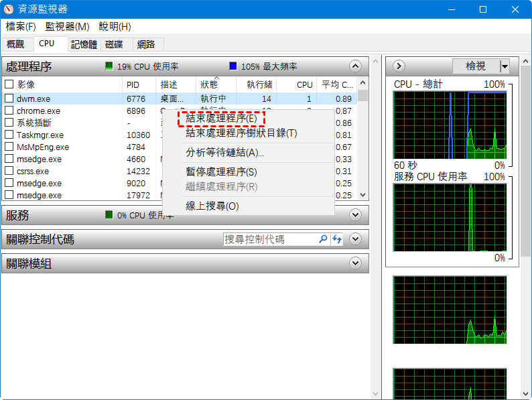Image resolution: width=532 pixels, height=400 pixels.
Task: Click the refresh arrows icon beside handle search
Action: [336, 239]
